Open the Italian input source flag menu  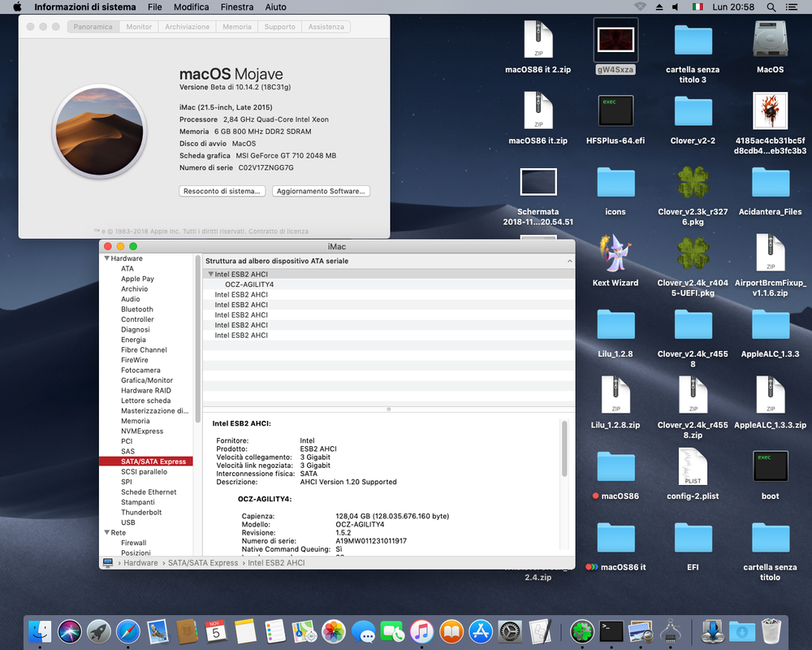(x=698, y=6)
